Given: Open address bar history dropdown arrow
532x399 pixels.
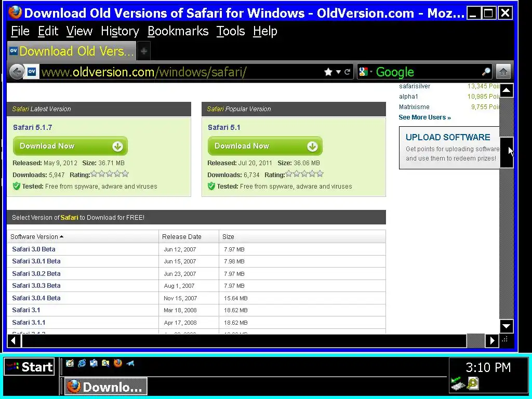Looking at the screenshot, I should pos(338,72).
